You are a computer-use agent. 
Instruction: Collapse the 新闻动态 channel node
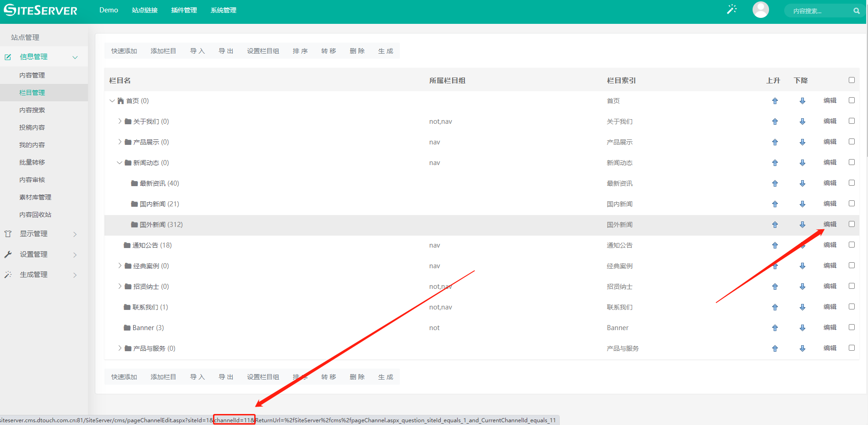point(120,163)
